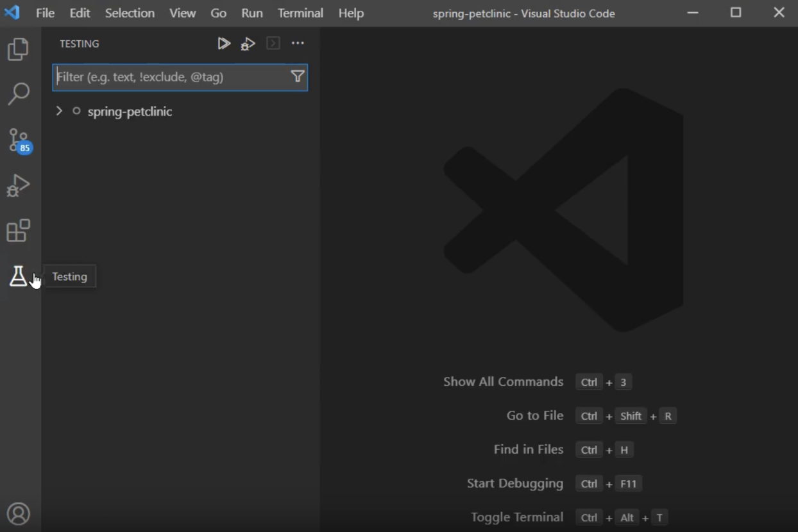Open the Extensions view
Screen dimensions: 798x532
18,231
